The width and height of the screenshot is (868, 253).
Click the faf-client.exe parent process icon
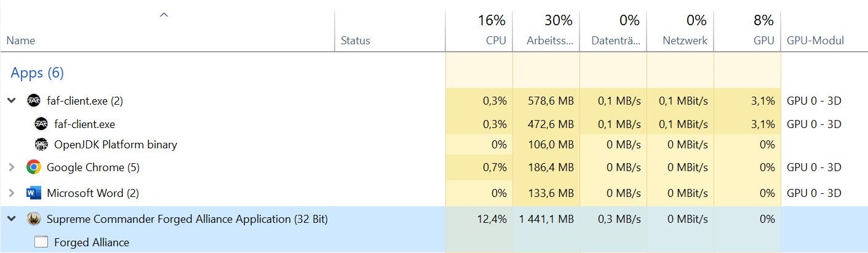(34, 101)
